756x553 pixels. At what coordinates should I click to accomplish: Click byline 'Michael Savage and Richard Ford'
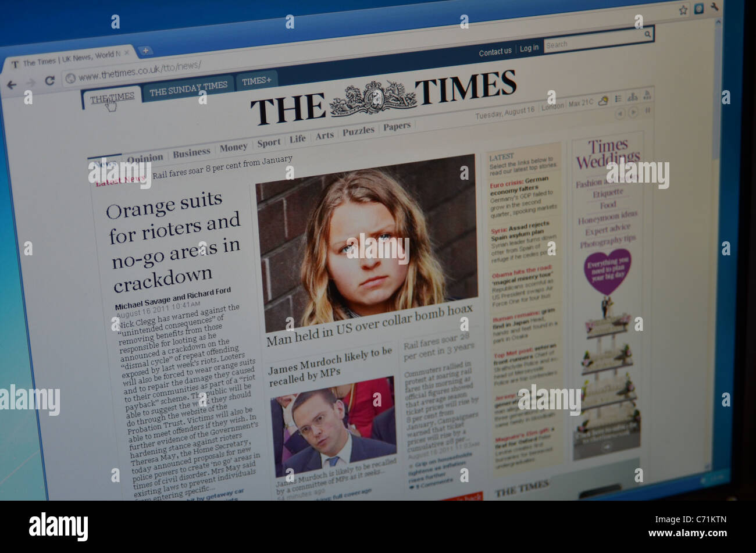coord(172,298)
